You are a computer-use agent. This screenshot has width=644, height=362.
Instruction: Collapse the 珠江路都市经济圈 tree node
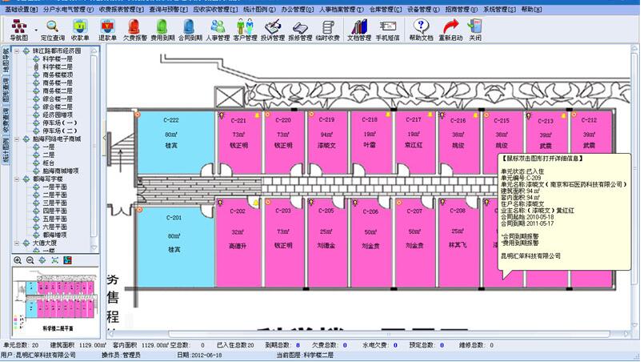[17, 51]
